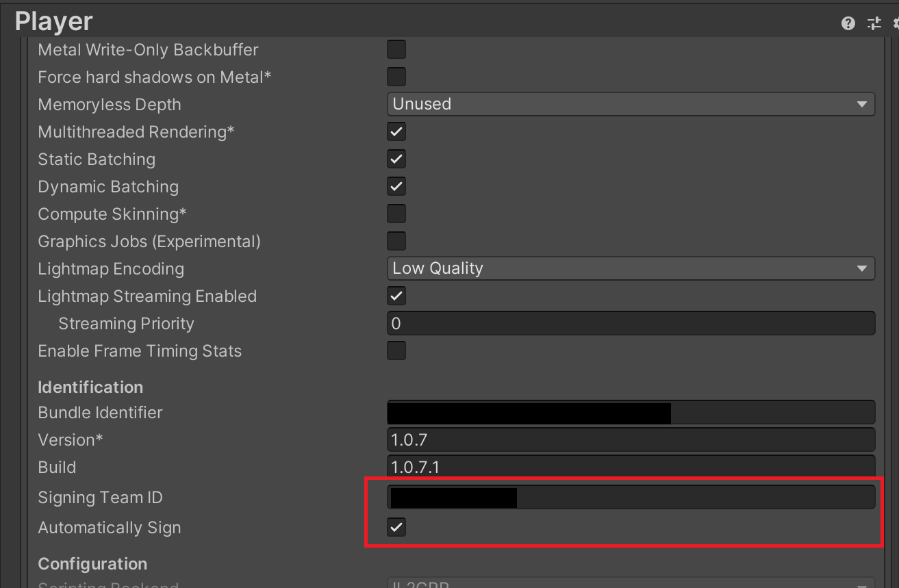Viewport: 899px width, 588px height.
Task: Tick the Graphics Jobs (Experimental) checkbox
Action: point(396,241)
